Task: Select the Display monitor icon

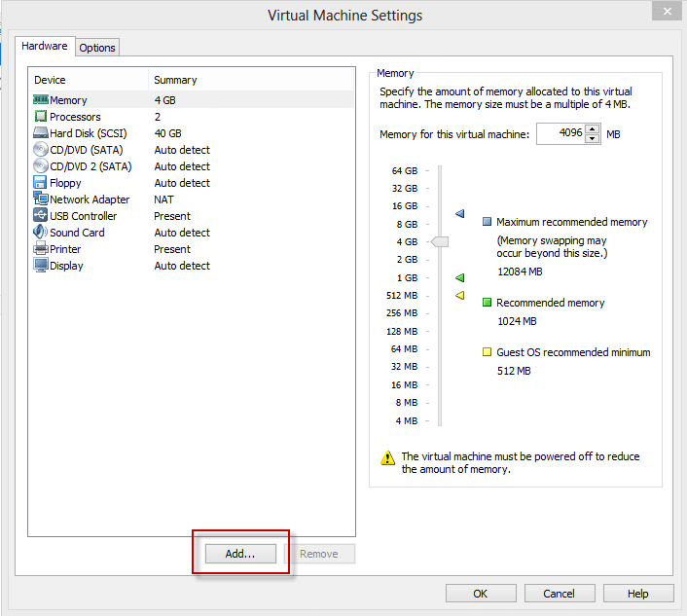Action: pos(41,266)
